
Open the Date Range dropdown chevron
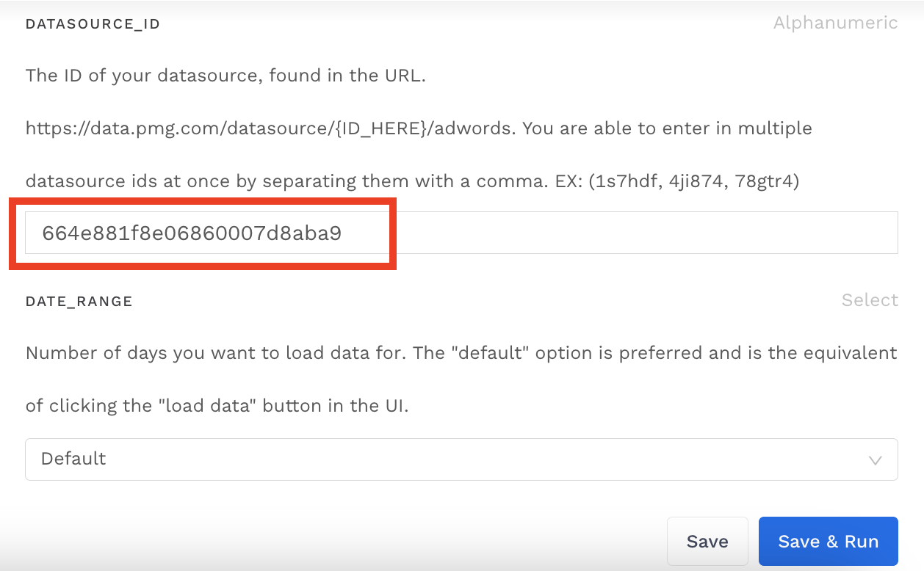875,459
